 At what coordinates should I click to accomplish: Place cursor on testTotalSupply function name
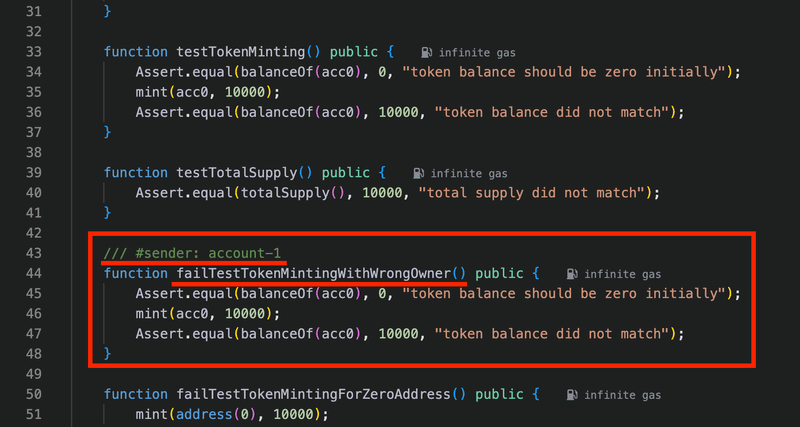pyautogui.click(x=236, y=173)
